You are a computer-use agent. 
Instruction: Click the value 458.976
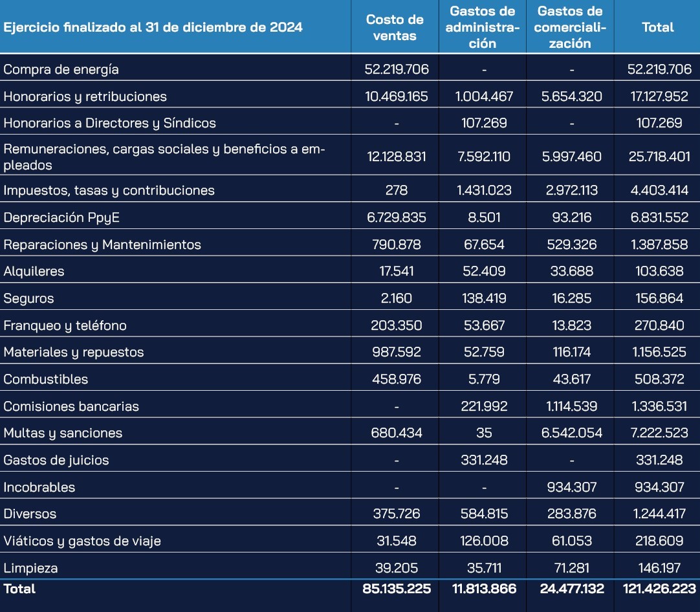pyautogui.click(x=397, y=380)
